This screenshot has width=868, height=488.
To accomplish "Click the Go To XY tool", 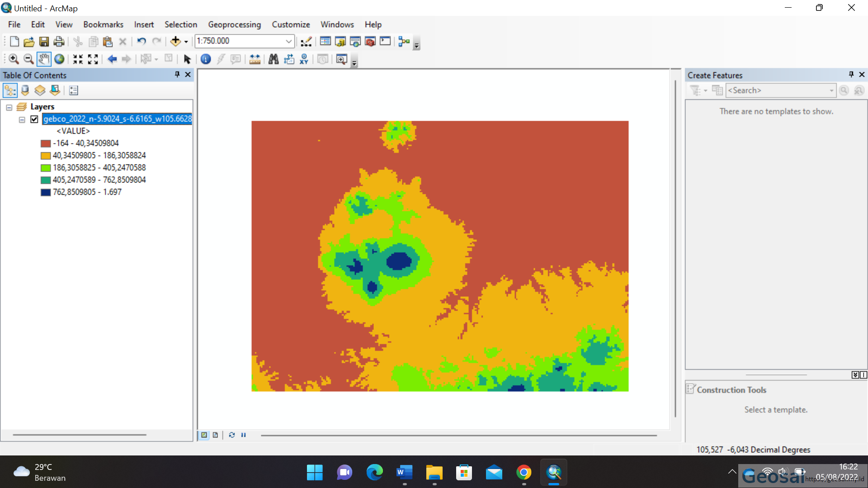I will 304,59.
